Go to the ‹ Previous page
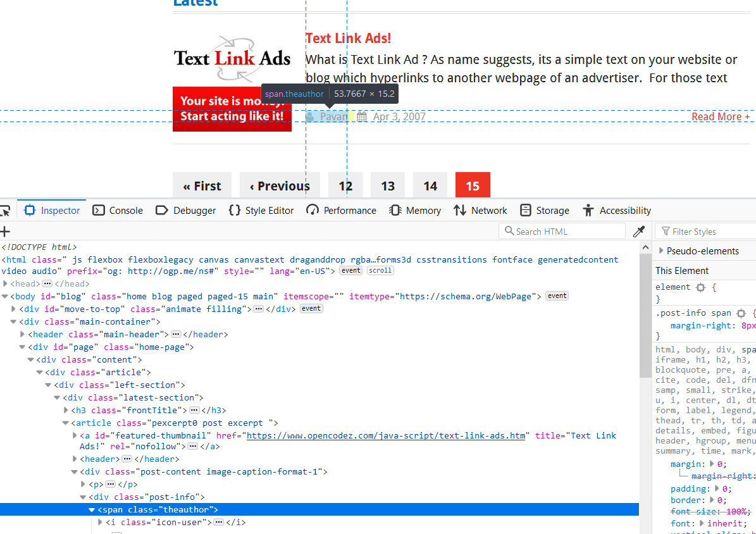Screen dimensions: 756x534 pyautogui.click(x=280, y=186)
